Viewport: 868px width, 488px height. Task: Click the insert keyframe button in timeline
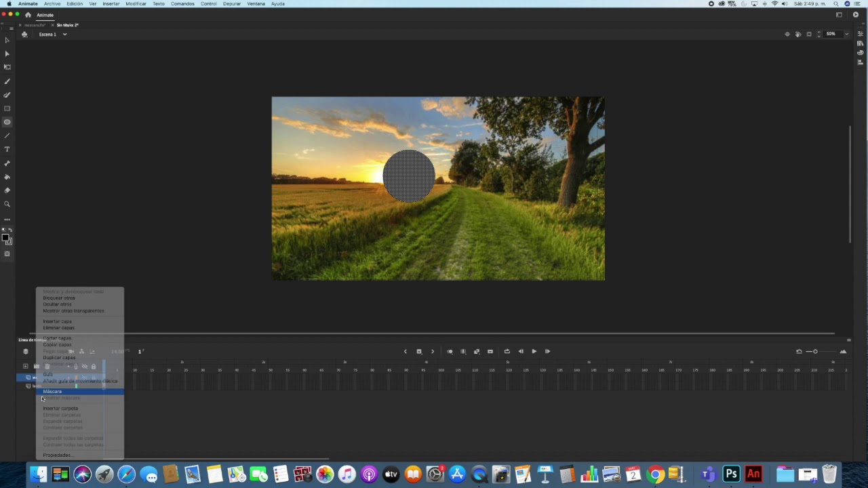tap(419, 351)
